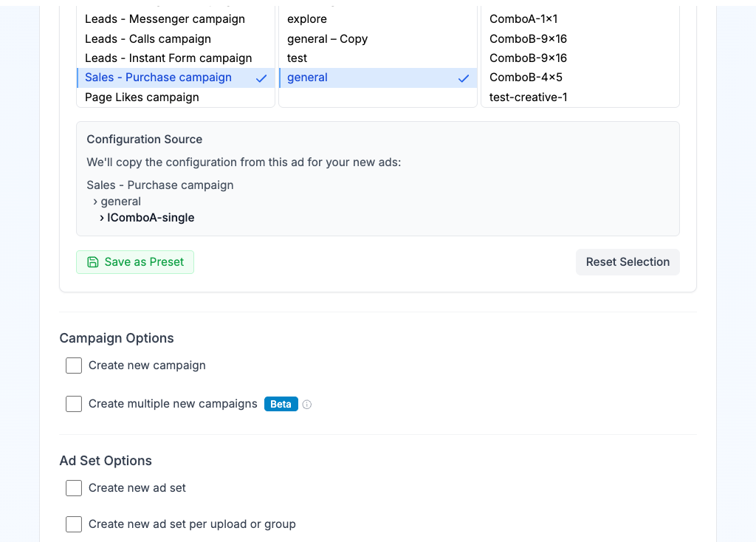
Task: Pick the ComboA-1×1 ad
Action: click(x=523, y=19)
